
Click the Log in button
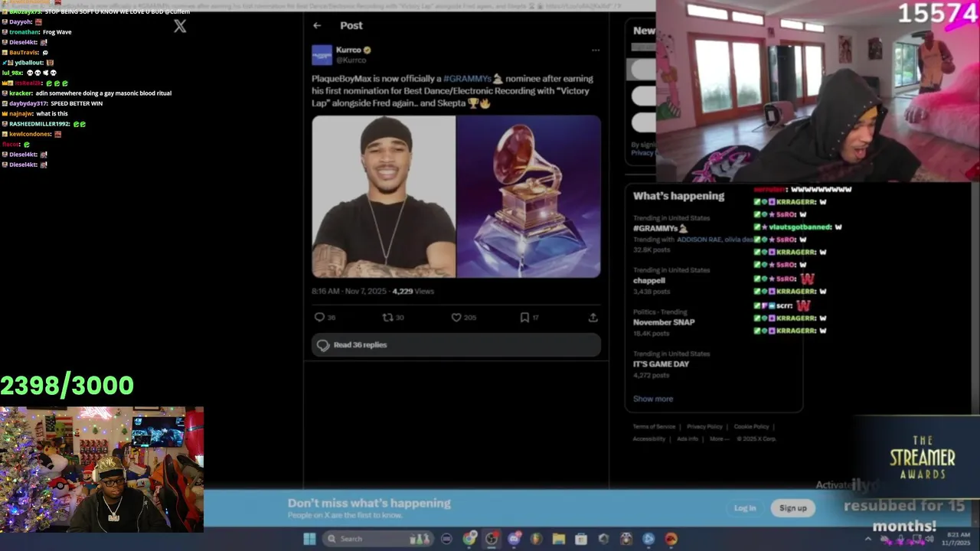pyautogui.click(x=745, y=508)
